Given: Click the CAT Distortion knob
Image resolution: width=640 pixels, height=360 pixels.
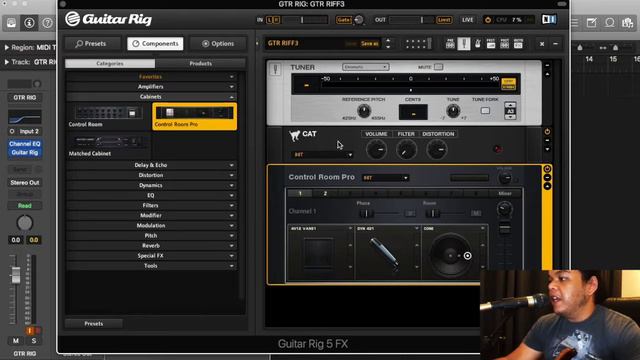Looking at the screenshot, I should [436, 149].
